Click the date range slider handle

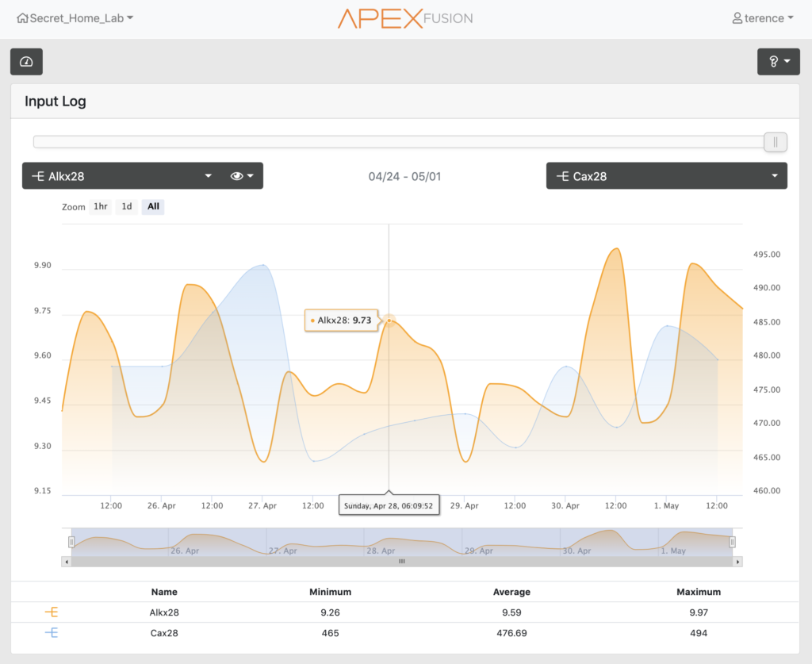(x=775, y=142)
